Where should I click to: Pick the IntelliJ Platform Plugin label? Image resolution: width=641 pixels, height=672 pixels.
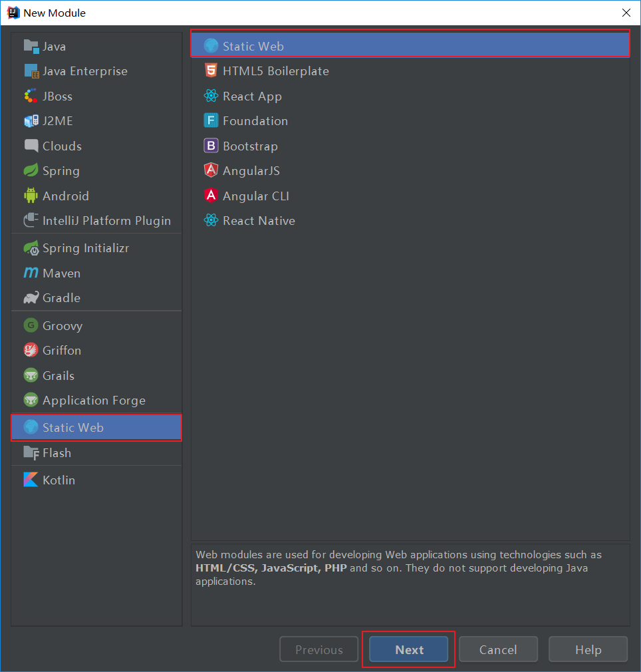[106, 221]
